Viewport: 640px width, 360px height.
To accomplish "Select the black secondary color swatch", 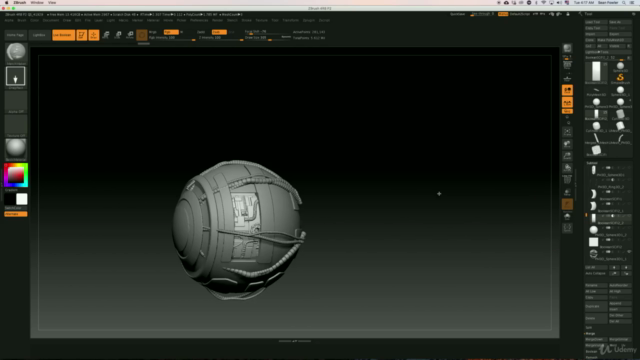I will pyautogui.click(x=10, y=199).
